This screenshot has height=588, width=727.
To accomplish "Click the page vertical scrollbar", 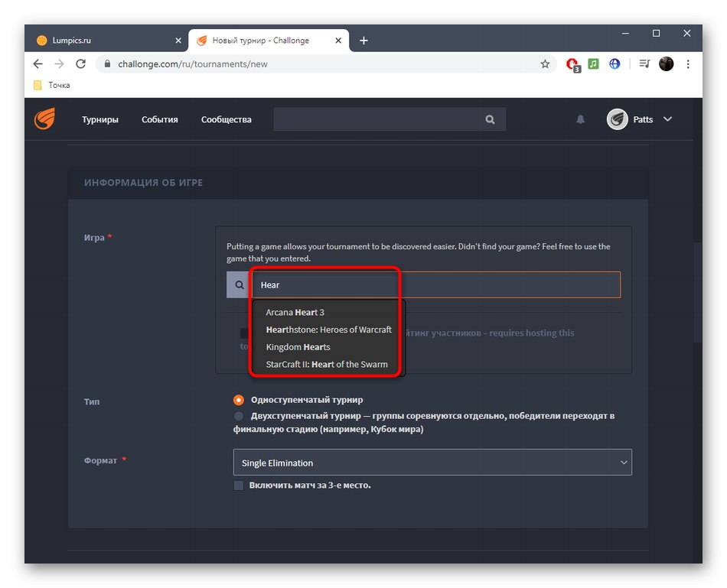I will click(697, 292).
